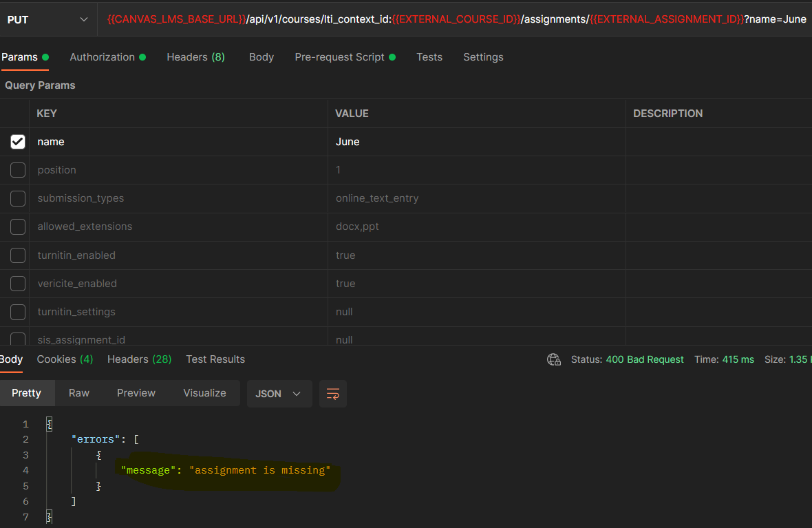Screen dimensions: 812x528
Task: Open the Pre-request Script tab
Action: [340, 57]
